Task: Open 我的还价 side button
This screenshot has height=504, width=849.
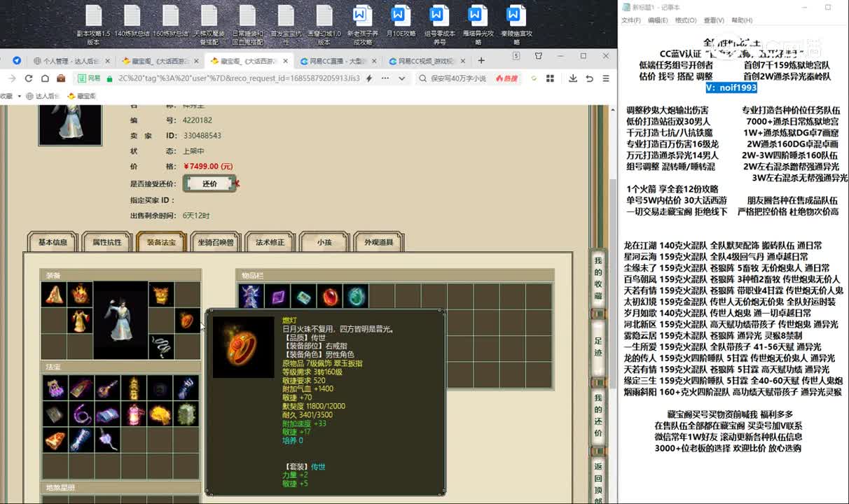Action: pyautogui.click(x=598, y=416)
